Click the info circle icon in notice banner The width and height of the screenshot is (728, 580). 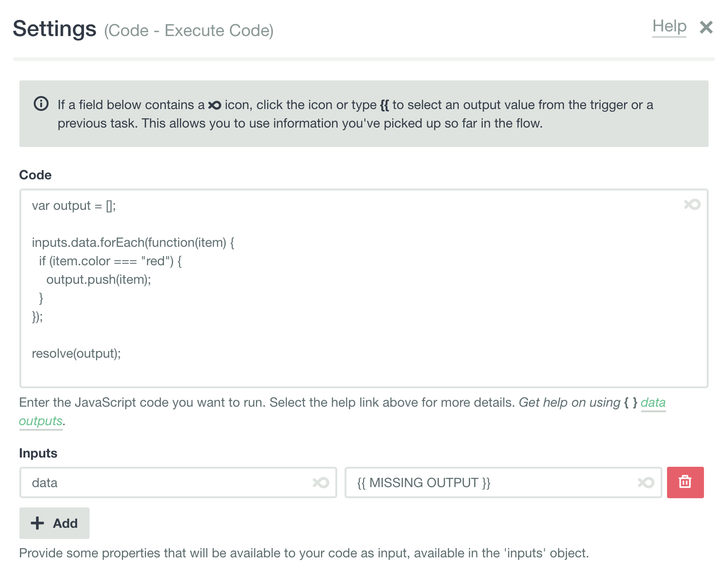click(41, 104)
